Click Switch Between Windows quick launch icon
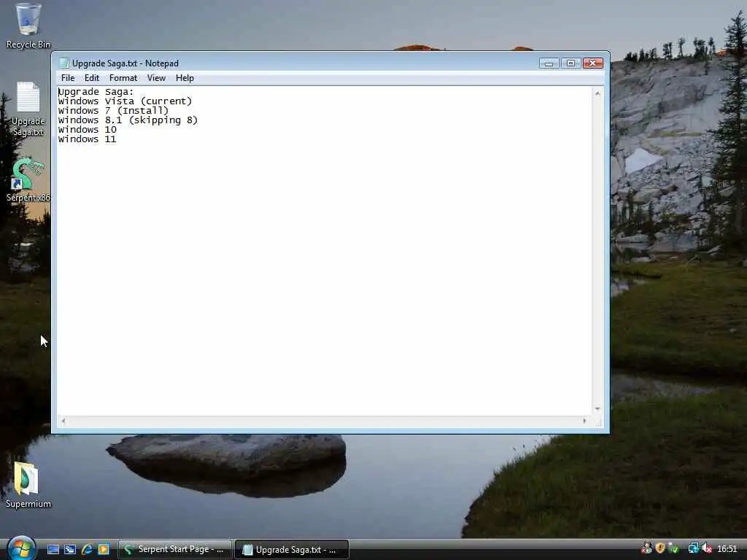The width and height of the screenshot is (747, 560). tap(70, 550)
